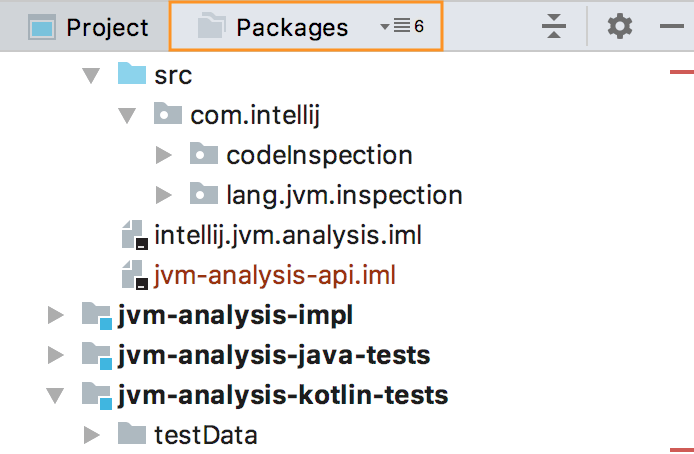Open the gear settings menu
Image resolution: width=694 pixels, height=454 pixels.
tap(620, 27)
